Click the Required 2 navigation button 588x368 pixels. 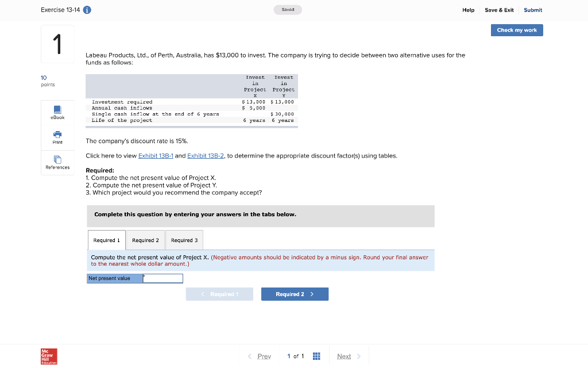click(x=295, y=294)
